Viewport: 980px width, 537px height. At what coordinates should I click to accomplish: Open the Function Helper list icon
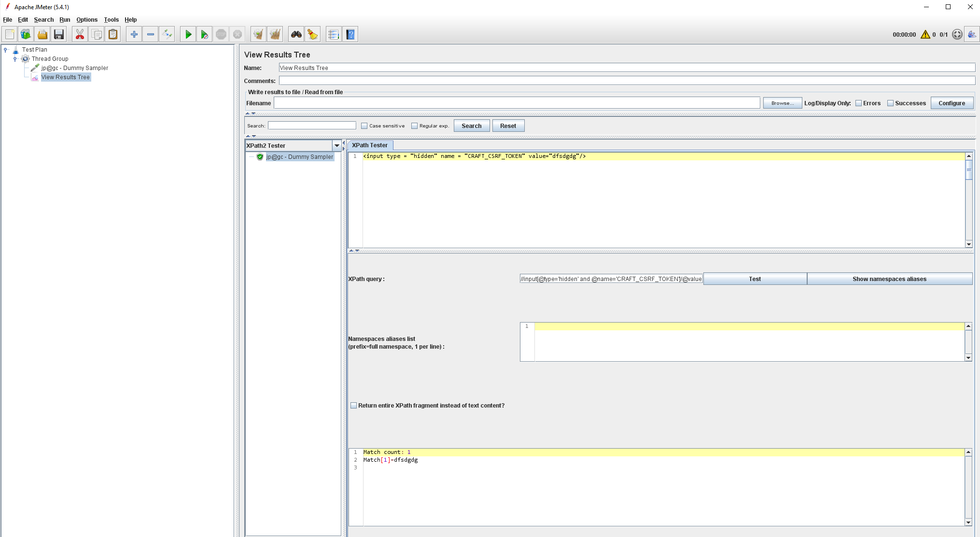pyautogui.click(x=333, y=34)
